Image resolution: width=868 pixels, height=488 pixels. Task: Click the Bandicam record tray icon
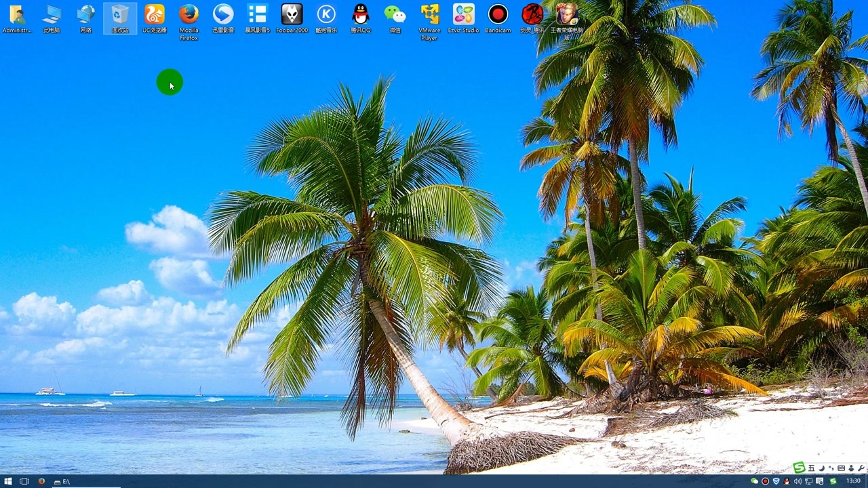[765, 481]
